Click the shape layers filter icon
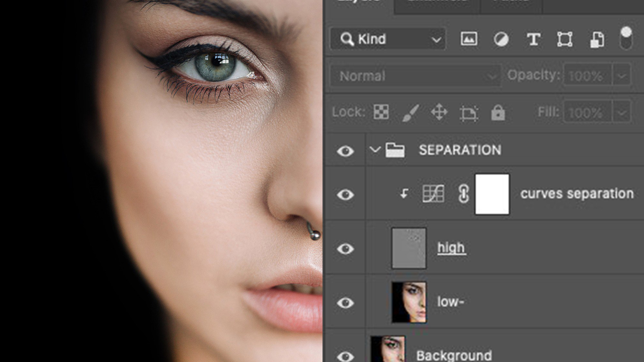This screenshot has height=362, width=644. coord(565,39)
